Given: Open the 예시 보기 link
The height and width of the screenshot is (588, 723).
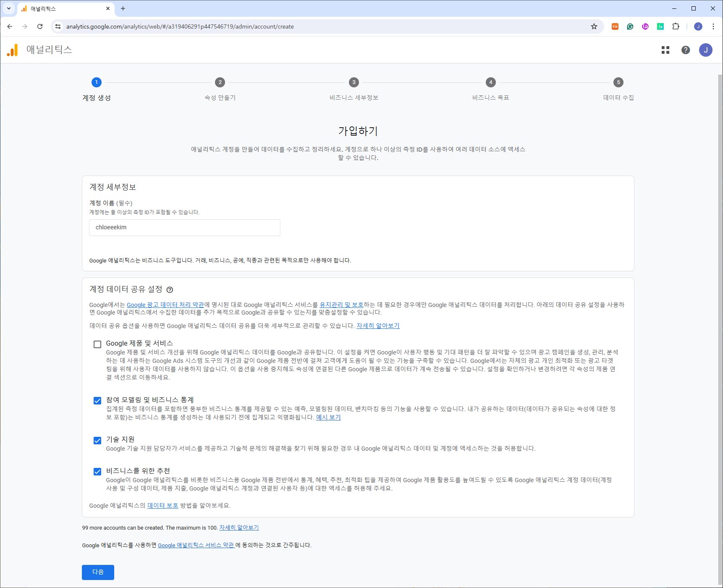Looking at the screenshot, I should [328, 417].
